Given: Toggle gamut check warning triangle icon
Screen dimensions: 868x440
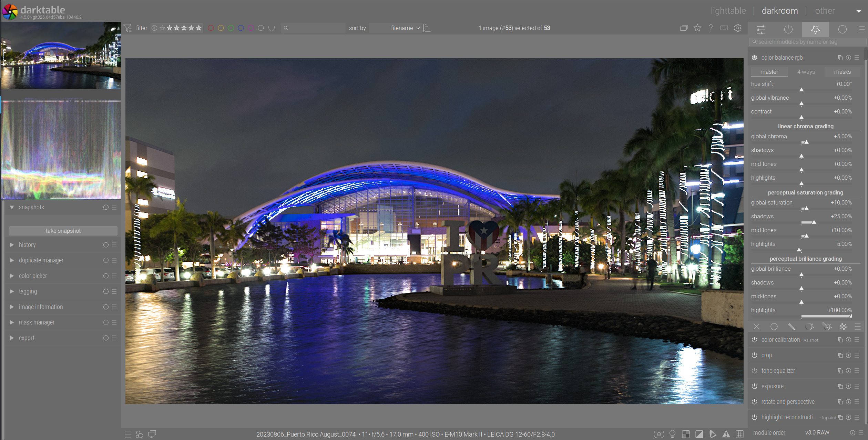Looking at the screenshot, I should tap(726, 434).
